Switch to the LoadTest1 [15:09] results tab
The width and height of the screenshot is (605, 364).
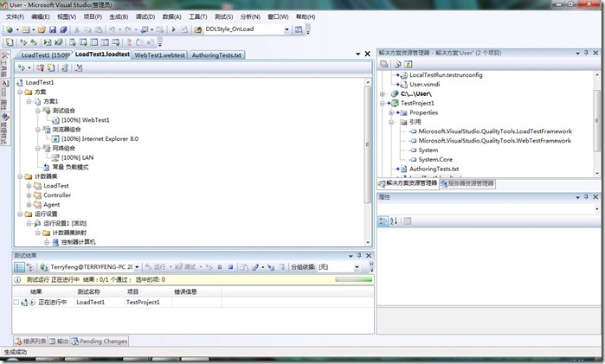45,55
